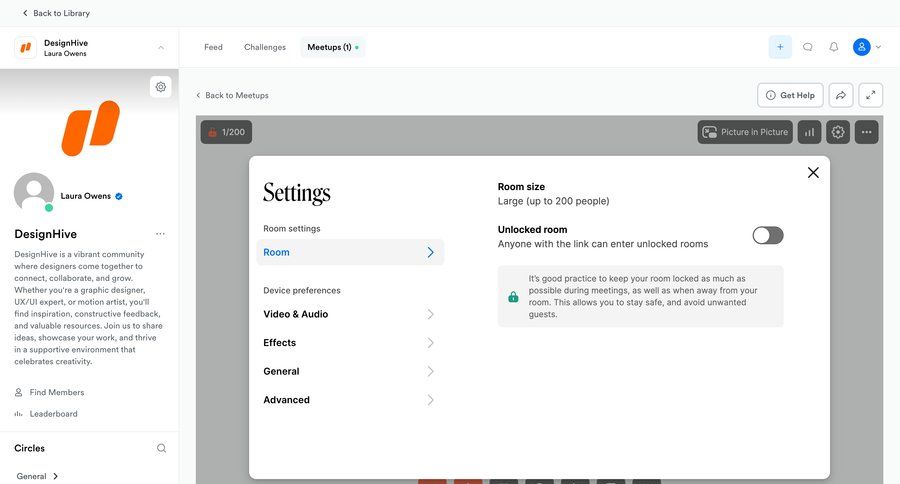Open the notifications bell

click(x=834, y=47)
